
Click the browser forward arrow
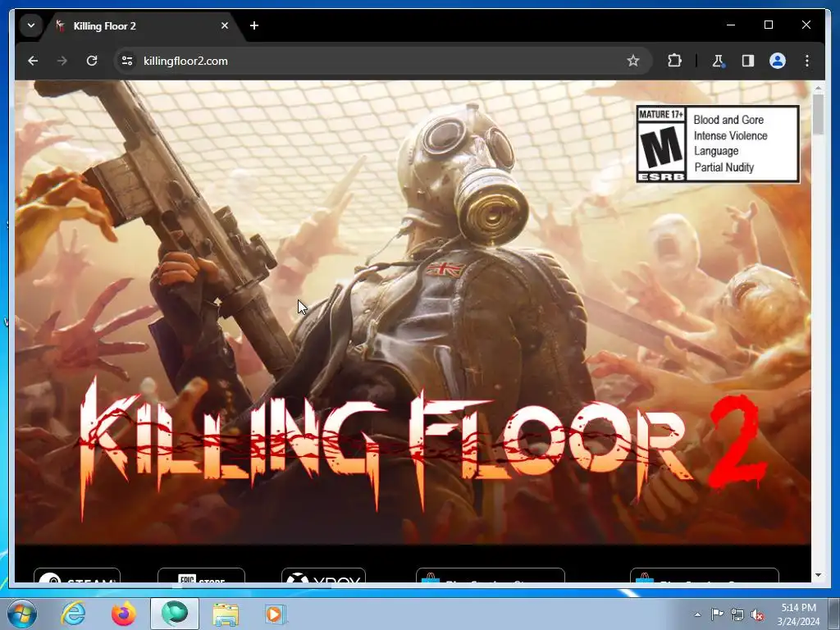coord(62,61)
